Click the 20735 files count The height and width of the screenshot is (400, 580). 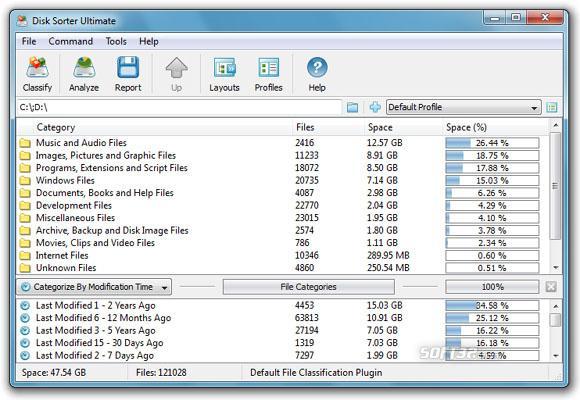(307, 181)
